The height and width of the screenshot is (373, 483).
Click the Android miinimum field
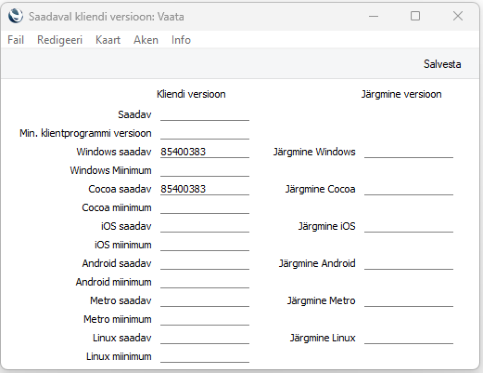click(x=205, y=282)
